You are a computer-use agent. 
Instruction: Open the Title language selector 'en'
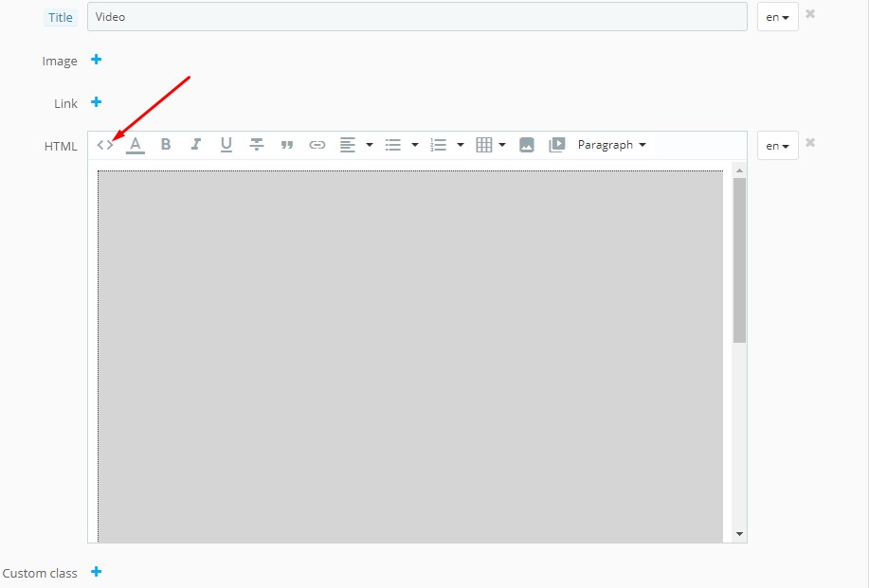(x=777, y=17)
